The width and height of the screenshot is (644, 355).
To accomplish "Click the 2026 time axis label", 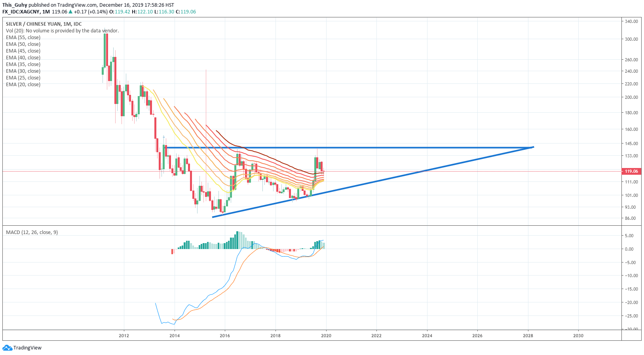I will click(x=477, y=336).
